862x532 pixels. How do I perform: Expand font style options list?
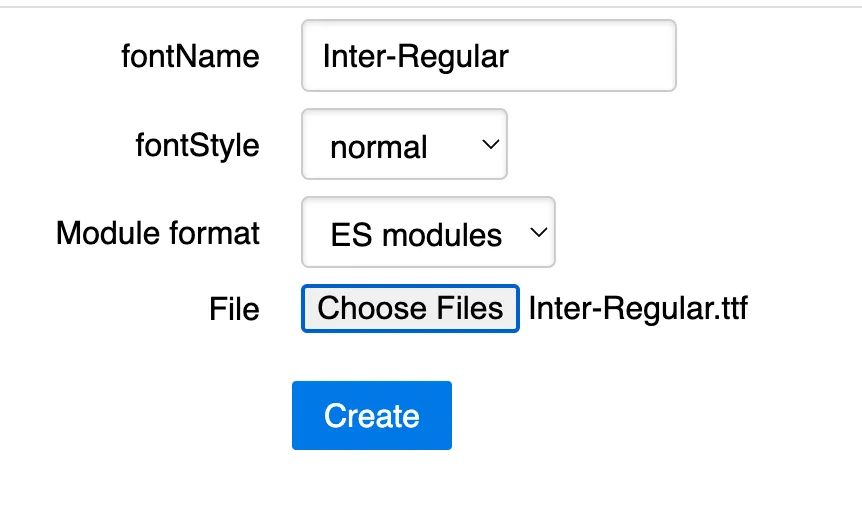404,145
